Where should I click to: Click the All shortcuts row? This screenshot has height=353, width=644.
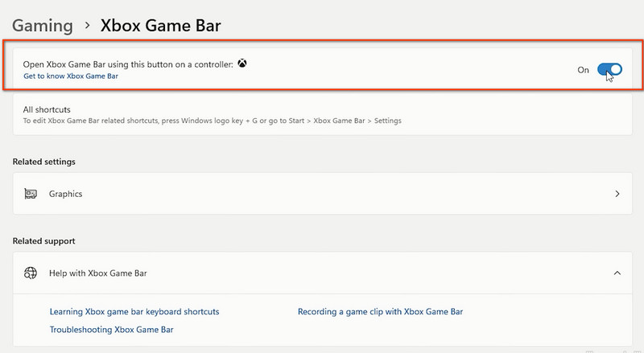pos(323,114)
